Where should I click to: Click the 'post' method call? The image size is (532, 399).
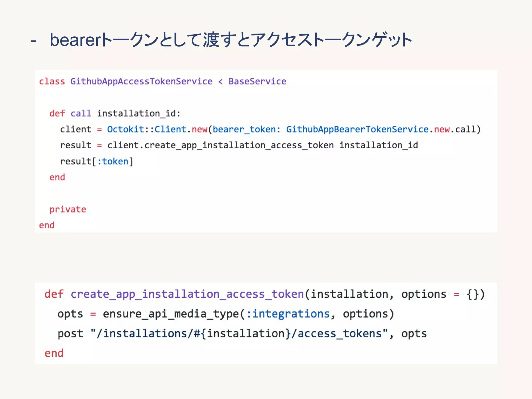(x=70, y=334)
